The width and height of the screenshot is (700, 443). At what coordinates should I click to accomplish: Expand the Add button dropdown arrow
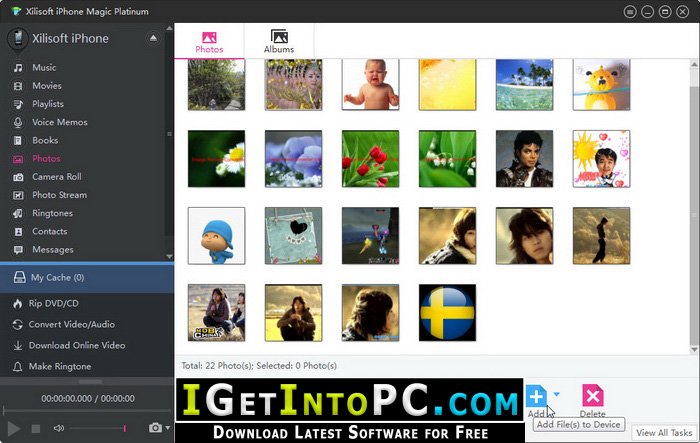click(x=557, y=394)
